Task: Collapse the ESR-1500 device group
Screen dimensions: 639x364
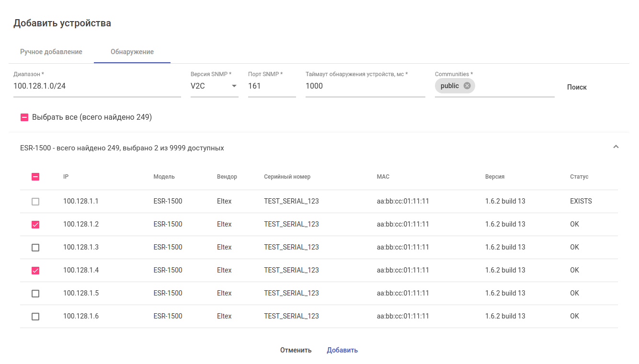Action: (x=616, y=147)
